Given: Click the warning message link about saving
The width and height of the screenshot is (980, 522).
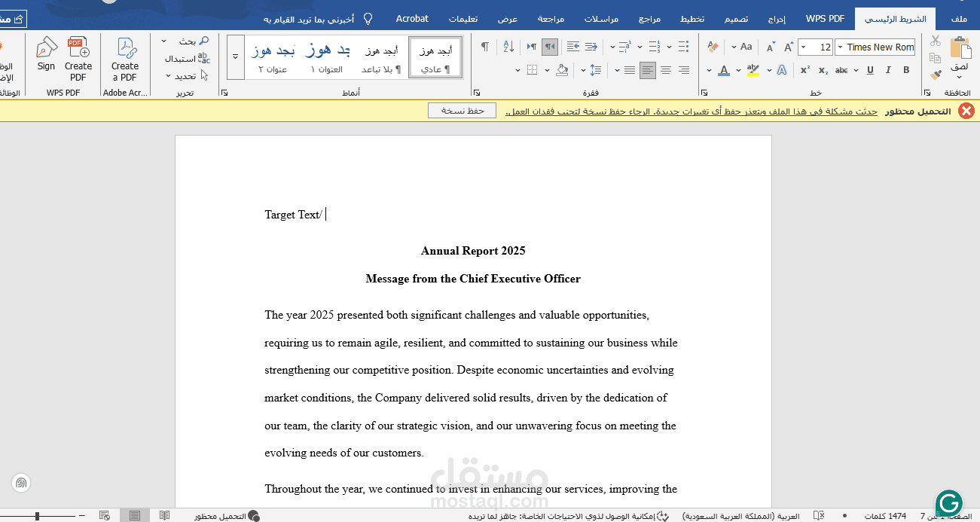Looking at the screenshot, I should [x=691, y=111].
